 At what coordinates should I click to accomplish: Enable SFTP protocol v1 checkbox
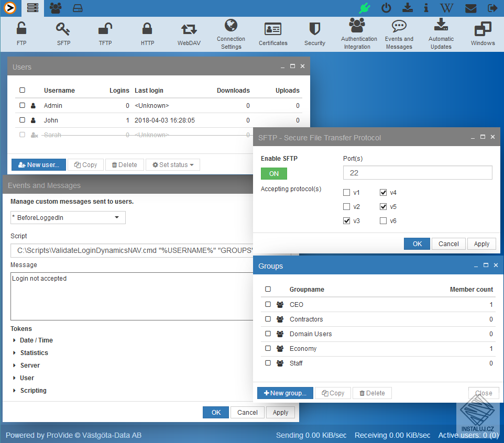click(x=346, y=192)
